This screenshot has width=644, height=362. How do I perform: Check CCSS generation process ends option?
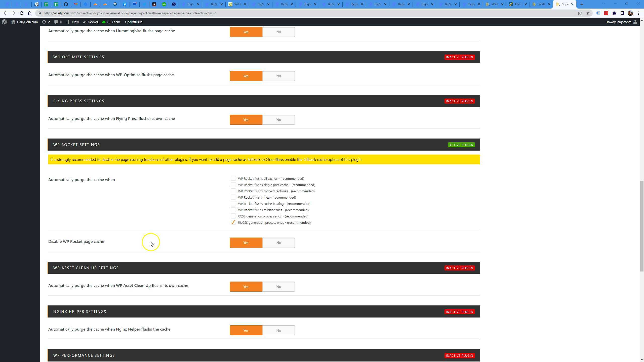coord(233,216)
